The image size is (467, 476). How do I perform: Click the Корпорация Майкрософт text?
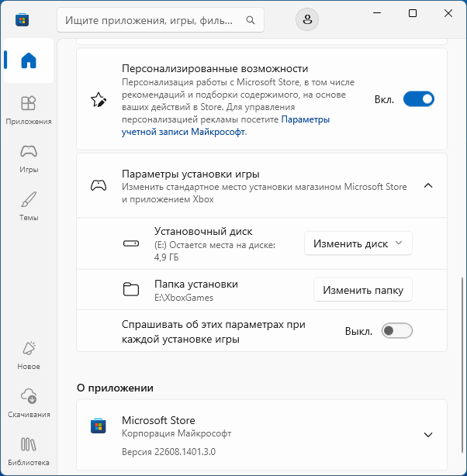[177, 433]
